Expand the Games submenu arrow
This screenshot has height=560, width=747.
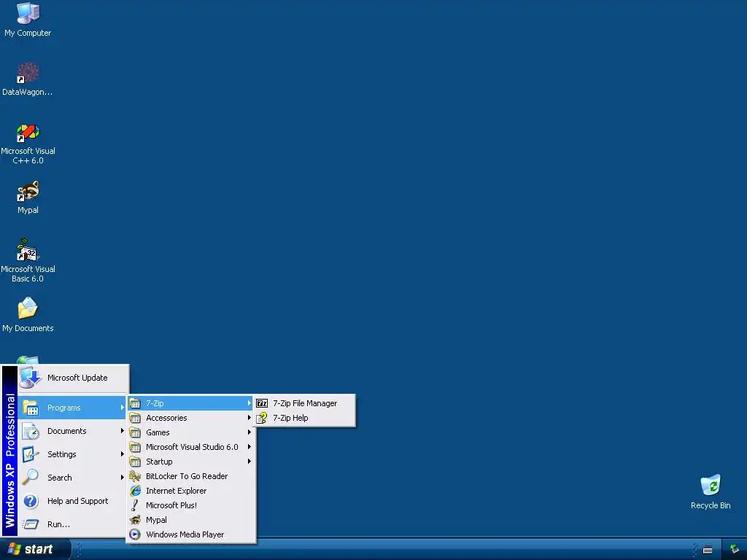(x=249, y=432)
